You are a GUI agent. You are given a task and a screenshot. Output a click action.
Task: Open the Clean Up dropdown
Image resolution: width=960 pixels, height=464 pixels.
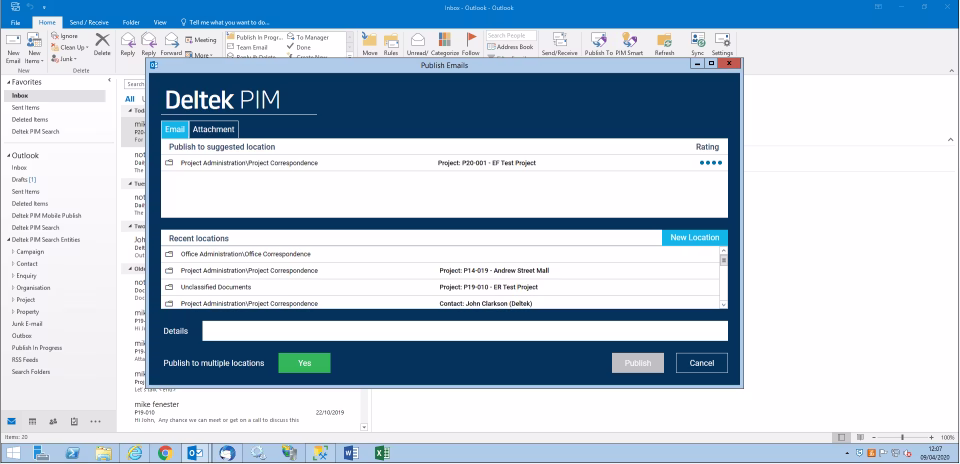click(x=70, y=47)
